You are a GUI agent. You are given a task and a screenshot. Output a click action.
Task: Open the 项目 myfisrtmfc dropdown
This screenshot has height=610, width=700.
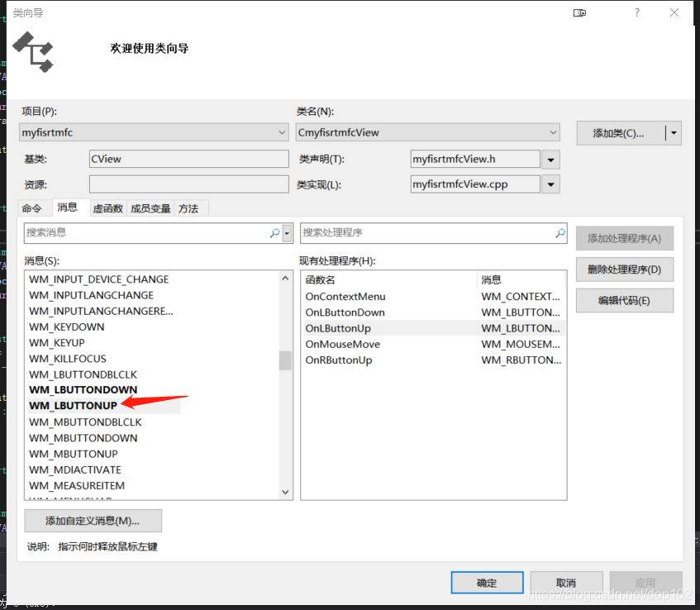(282, 132)
